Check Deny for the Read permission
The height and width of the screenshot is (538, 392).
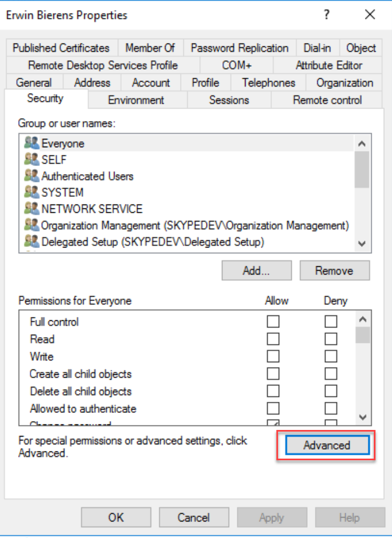(330, 339)
